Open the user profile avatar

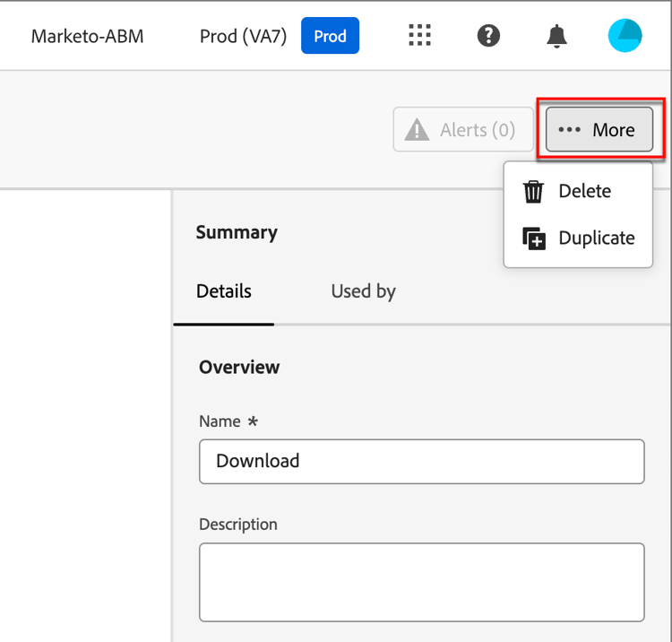[625, 36]
